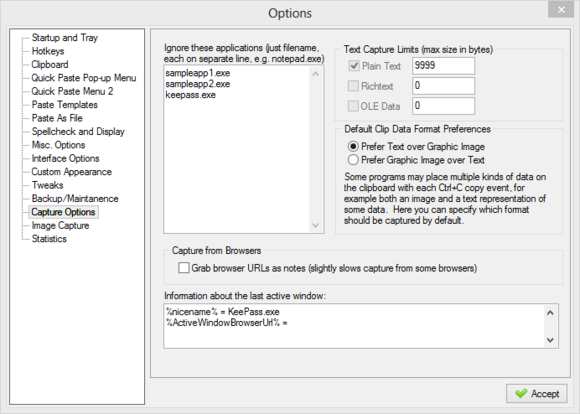Click the Accept button with green checkmark

tap(536, 394)
